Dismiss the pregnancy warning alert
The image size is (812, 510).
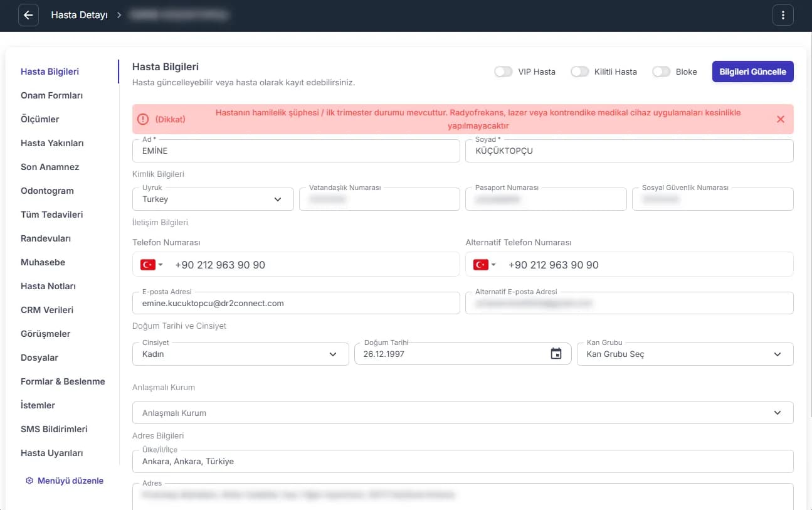coord(781,119)
